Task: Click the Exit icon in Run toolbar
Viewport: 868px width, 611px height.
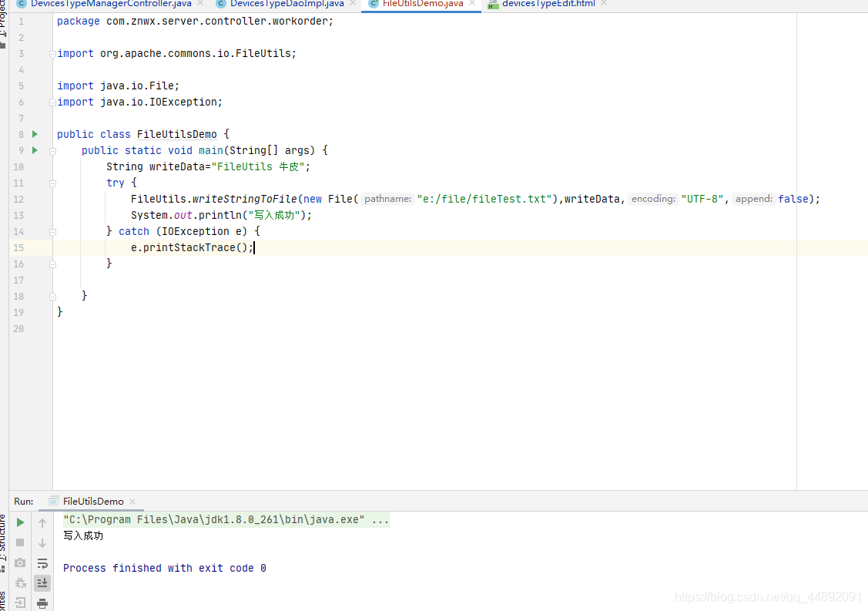Action: [x=20, y=603]
